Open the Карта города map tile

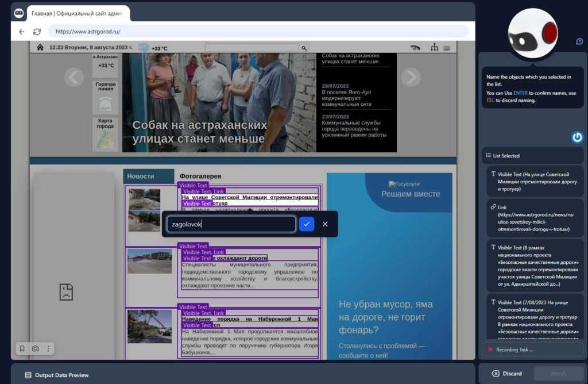tap(105, 134)
